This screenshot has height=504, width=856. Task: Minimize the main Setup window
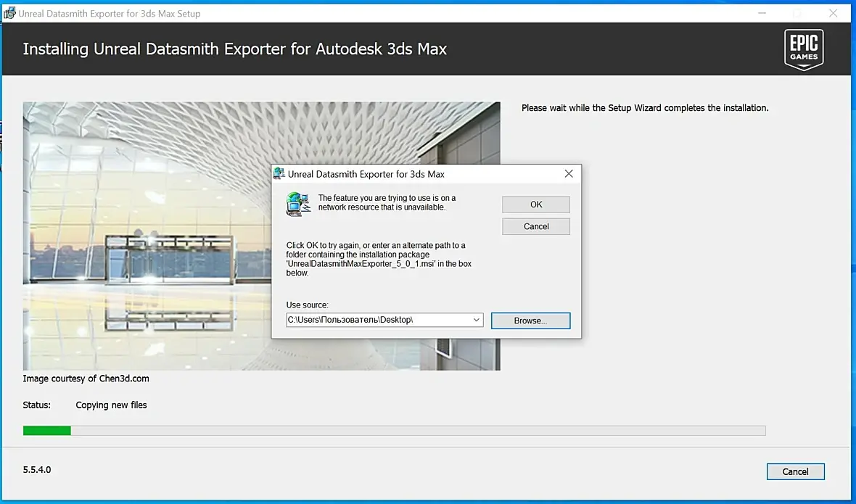(x=762, y=13)
